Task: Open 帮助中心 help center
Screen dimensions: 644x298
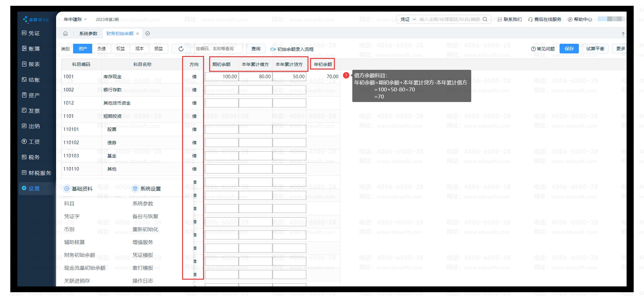Action: point(580,19)
